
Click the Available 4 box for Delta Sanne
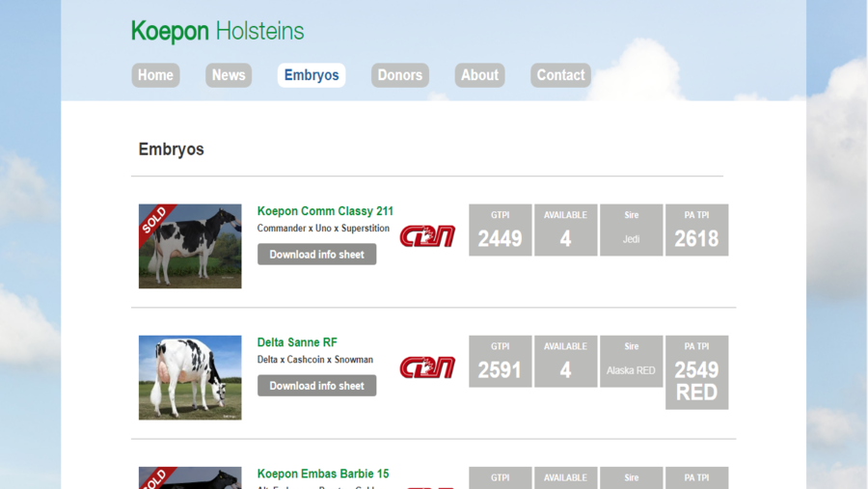pos(566,361)
